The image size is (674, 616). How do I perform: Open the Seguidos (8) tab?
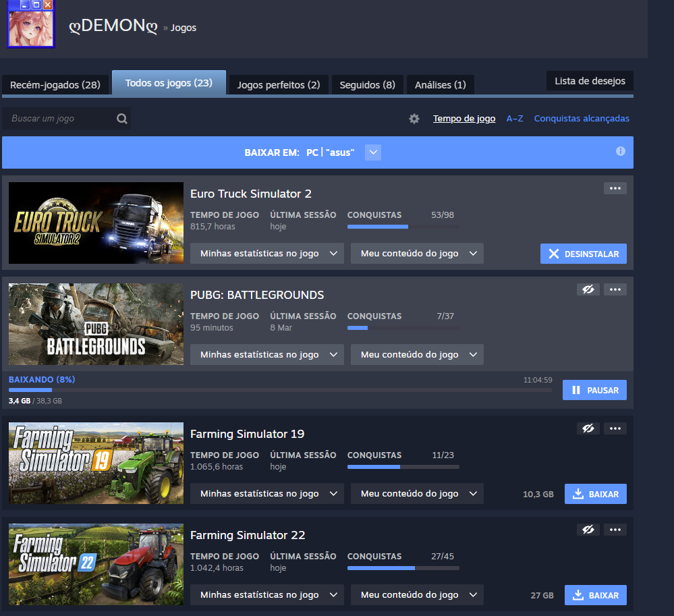pos(368,85)
